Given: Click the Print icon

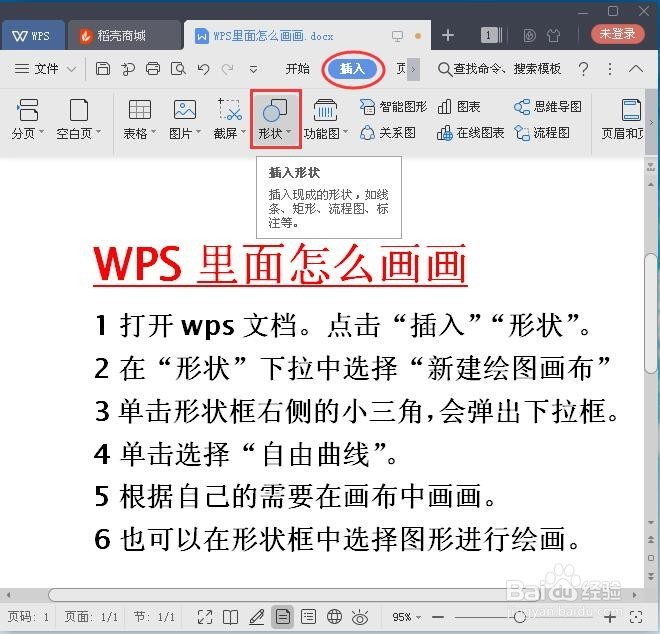Looking at the screenshot, I should pos(153,69).
